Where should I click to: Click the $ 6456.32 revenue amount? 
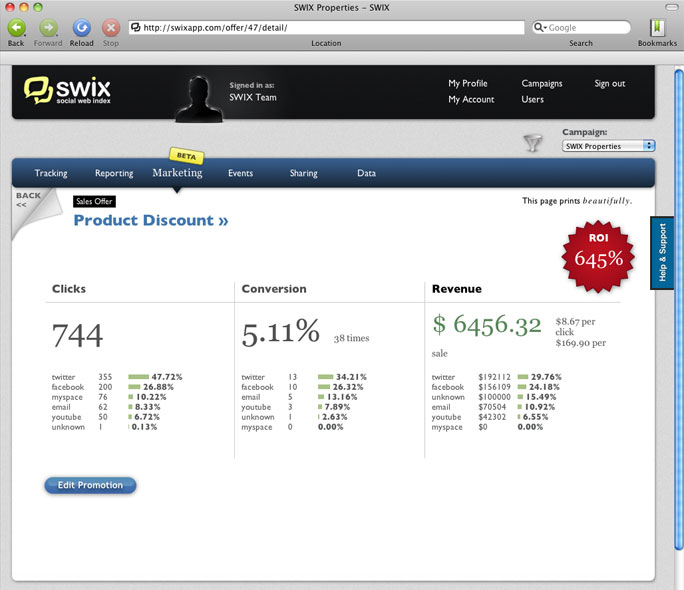pos(487,325)
